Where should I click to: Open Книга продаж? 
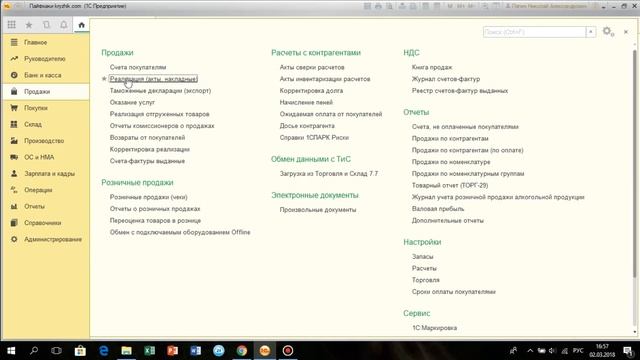click(x=432, y=67)
